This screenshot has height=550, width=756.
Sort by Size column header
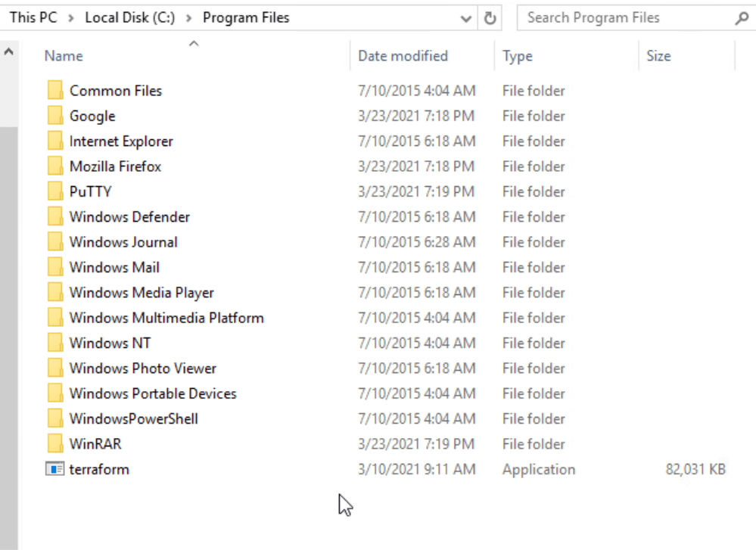coord(658,56)
